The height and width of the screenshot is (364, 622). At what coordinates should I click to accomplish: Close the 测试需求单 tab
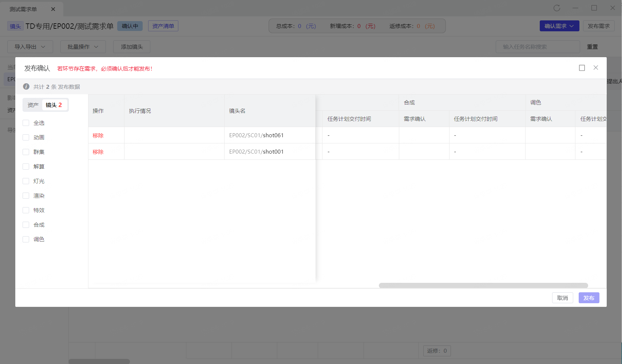click(53, 9)
